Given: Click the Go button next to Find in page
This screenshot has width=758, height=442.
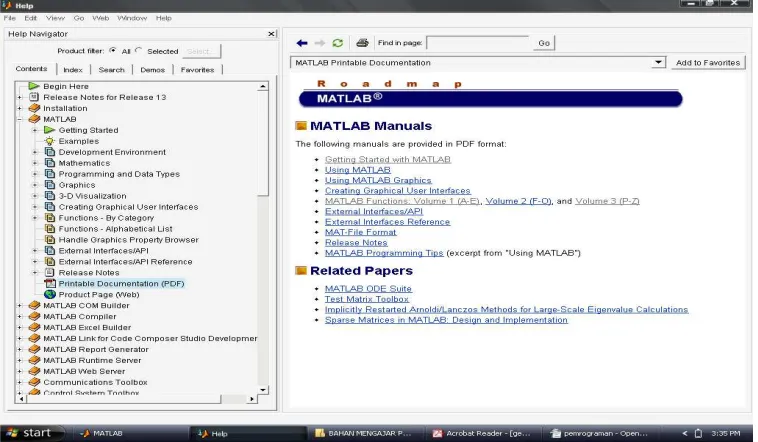Looking at the screenshot, I should pyautogui.click(x=544, y=43).
